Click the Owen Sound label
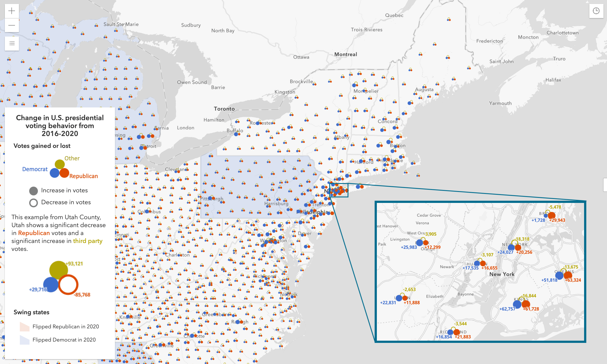The height and width of the screenshot is (364, 607). click(x=192, y=82)
